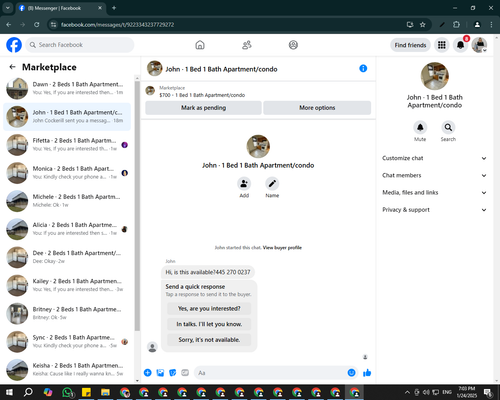The height and width of the screenshot is (400, 500).
Task: Go back using the Marketplace arrow
Action: pos(12,67)
